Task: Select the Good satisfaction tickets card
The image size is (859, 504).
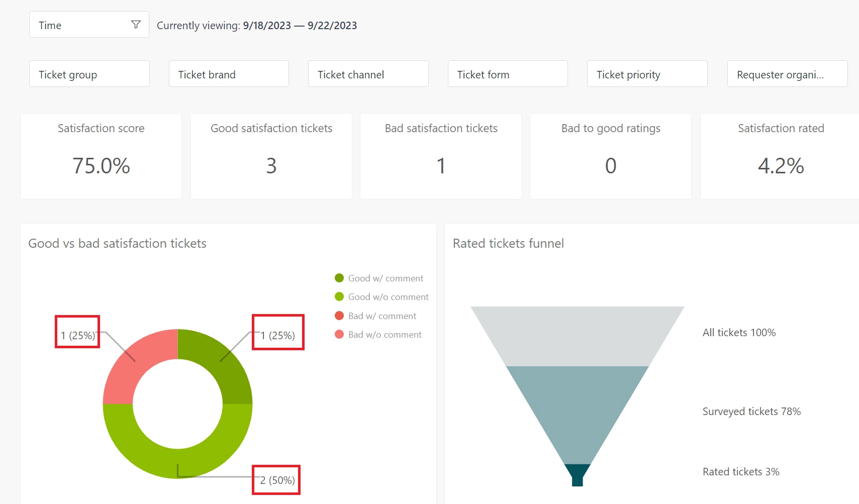Action: point(271,156)
